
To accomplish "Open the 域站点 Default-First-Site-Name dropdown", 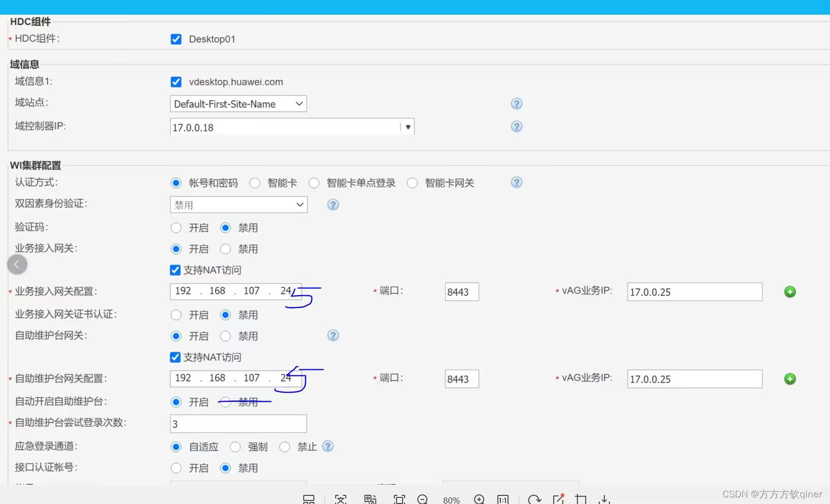I will click(x=238, y=104).
